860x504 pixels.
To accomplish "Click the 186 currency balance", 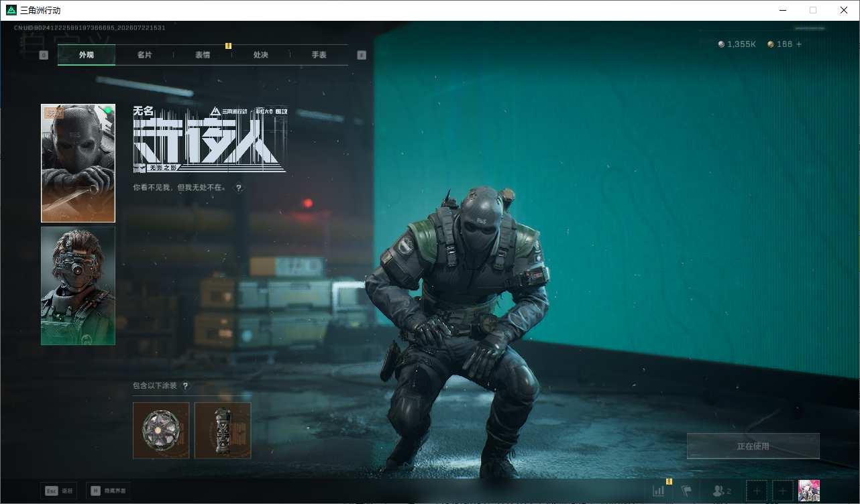I will click(780, 44).
